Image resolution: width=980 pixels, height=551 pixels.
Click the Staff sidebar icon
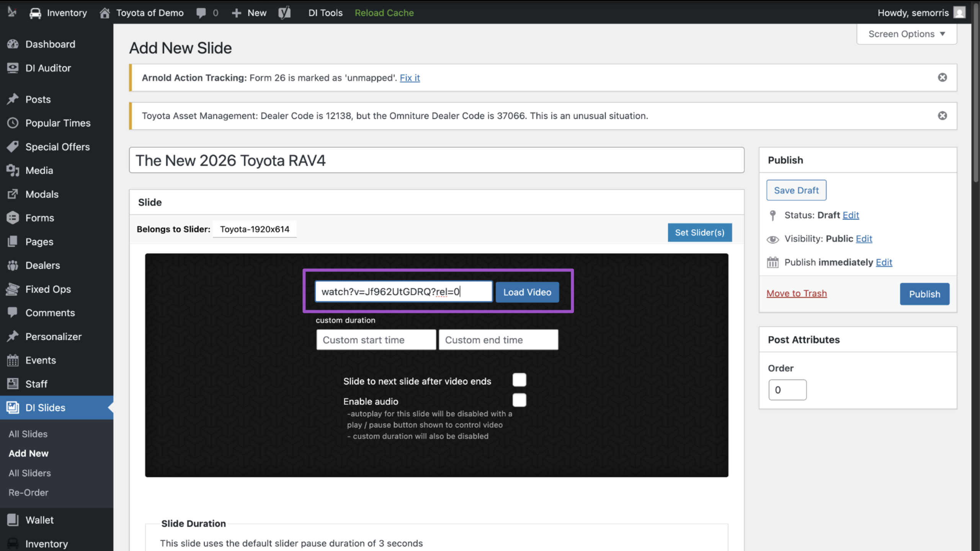point(13,384)
